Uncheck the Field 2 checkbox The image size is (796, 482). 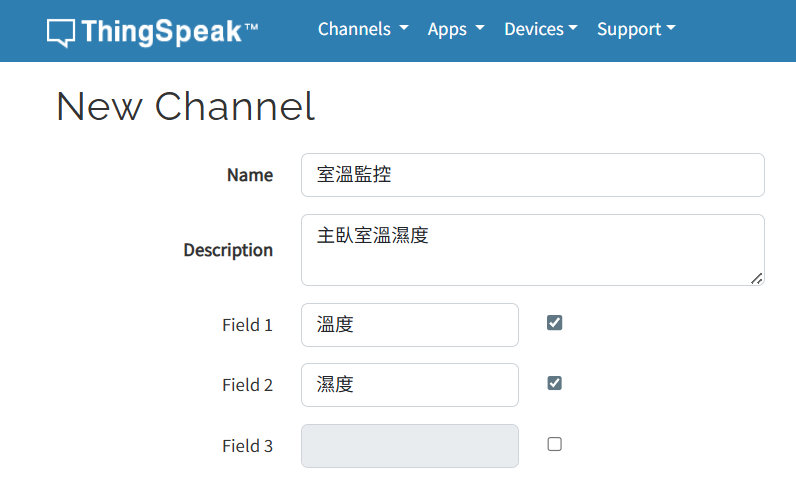tap(554, 383)
